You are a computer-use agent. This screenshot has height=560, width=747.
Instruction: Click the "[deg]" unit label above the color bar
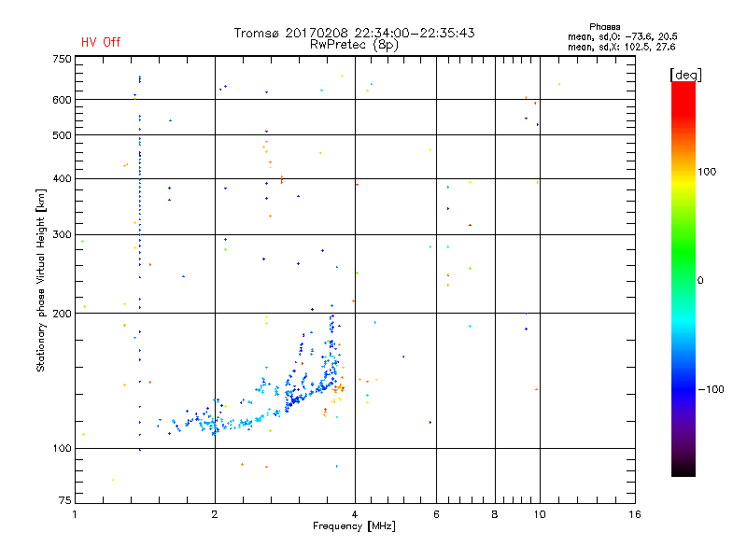pos(685,75)
